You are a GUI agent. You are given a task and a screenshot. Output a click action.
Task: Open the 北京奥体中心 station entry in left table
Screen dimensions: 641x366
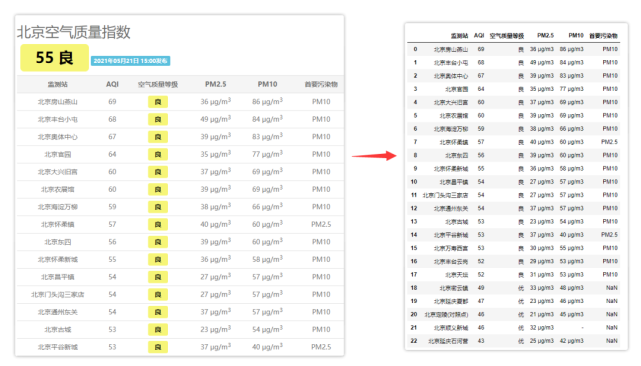(x=58, y=137)
